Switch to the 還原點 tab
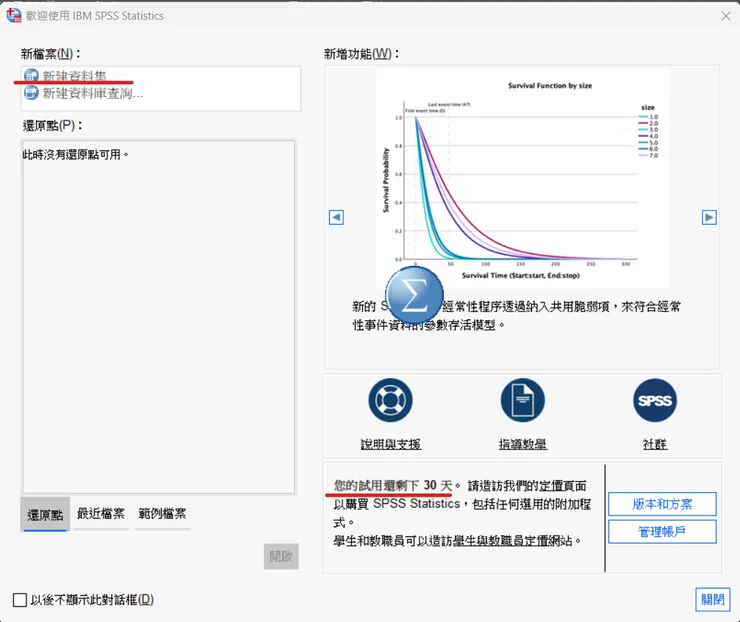This screenshot has height=622, width=740. click(x=45, y=514)
